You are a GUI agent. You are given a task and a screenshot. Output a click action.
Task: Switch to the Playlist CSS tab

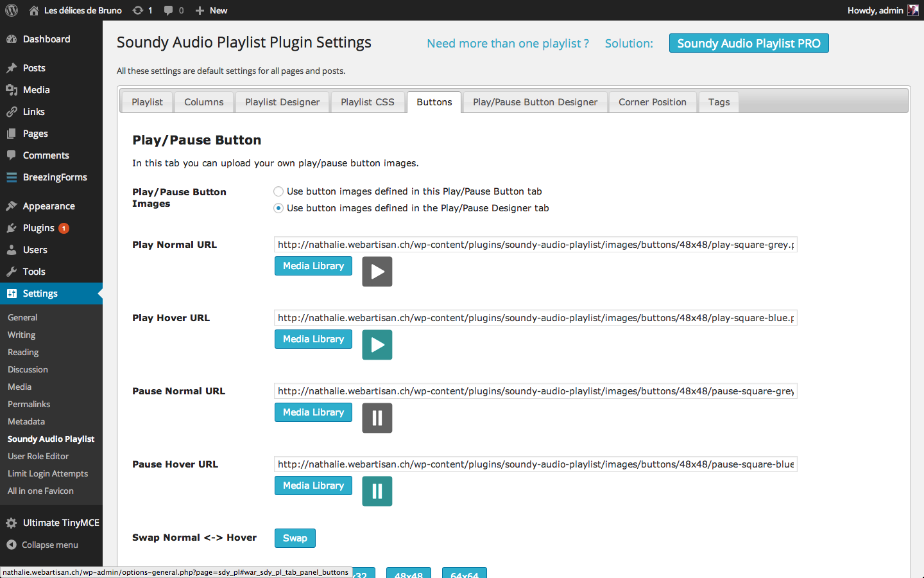click(368, 102)
